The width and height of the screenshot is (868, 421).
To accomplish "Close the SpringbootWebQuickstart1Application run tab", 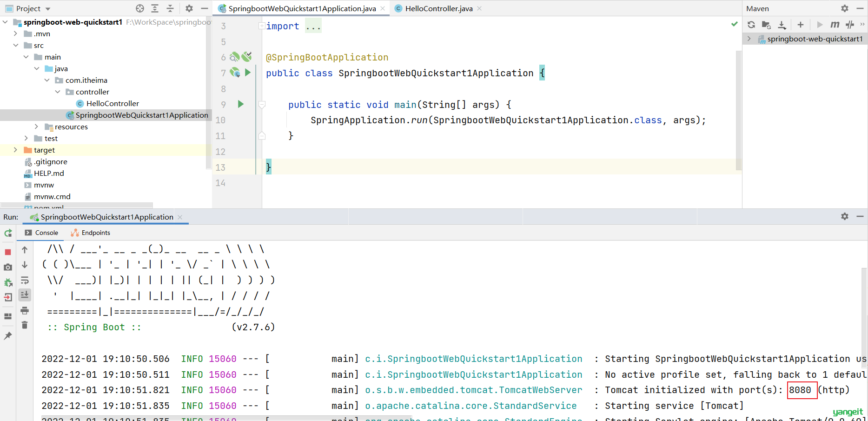I will click(x=180, y=217).
